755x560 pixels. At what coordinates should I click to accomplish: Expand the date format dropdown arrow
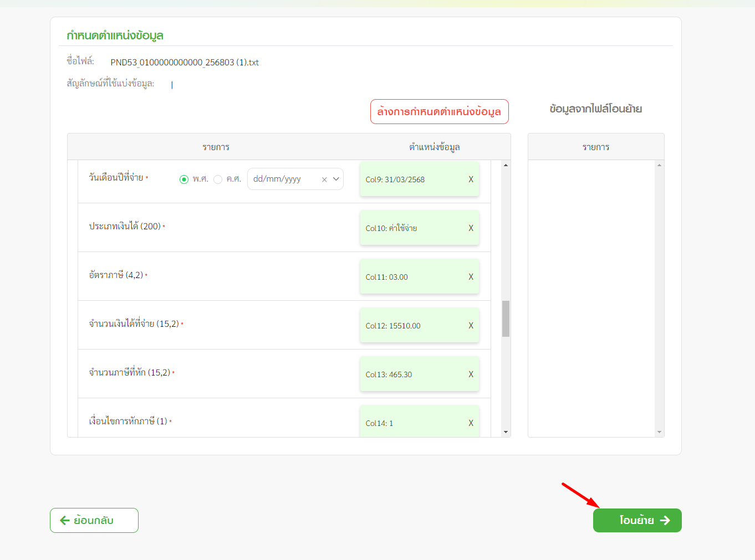(336, 179)
